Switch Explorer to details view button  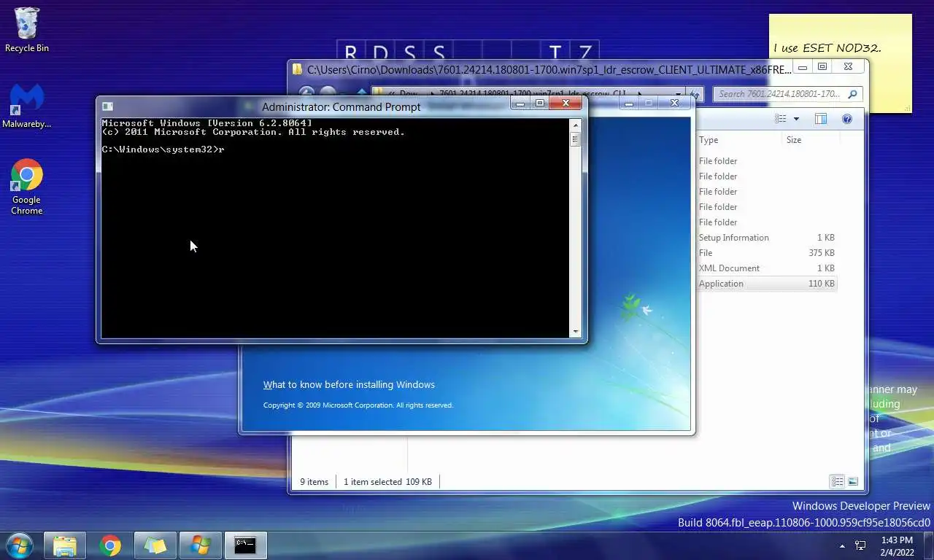coord(837,481)
